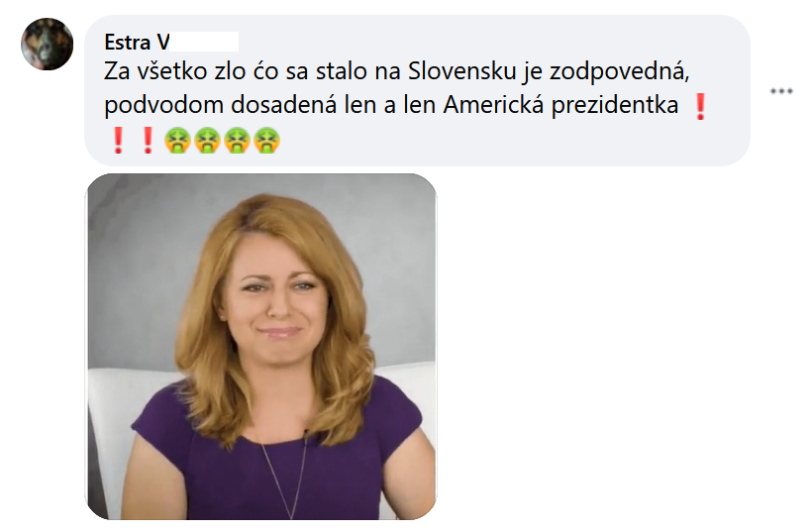Click the first red exclamation on the emoji line

click(x=118, y=141)
